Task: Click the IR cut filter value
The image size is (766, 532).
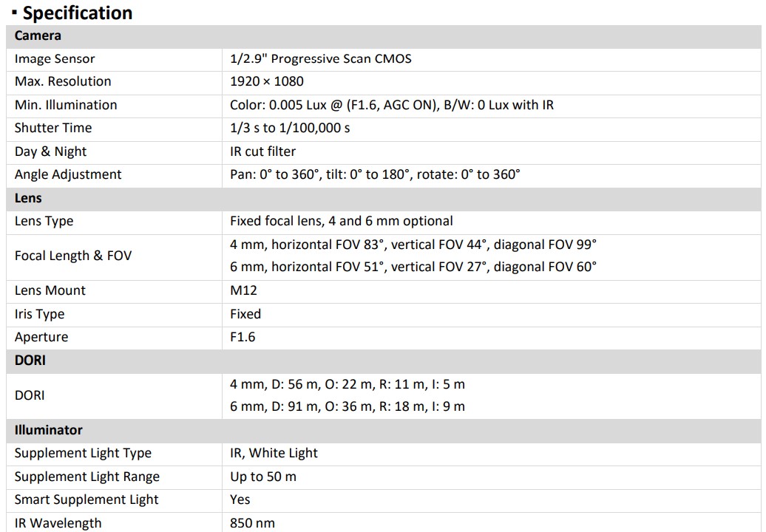Action: click(x=262, y=151)
